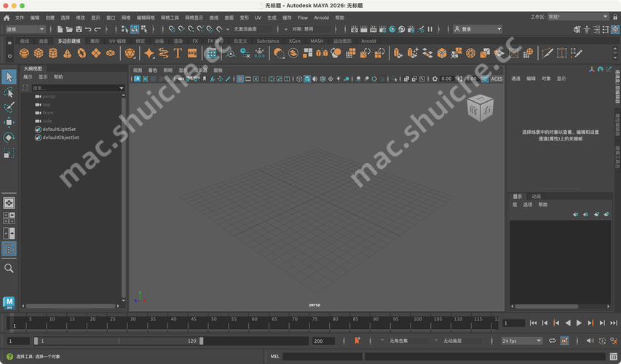Click the multi-cut tool shelf icon

pyautogui.click(x=547, y=53)
